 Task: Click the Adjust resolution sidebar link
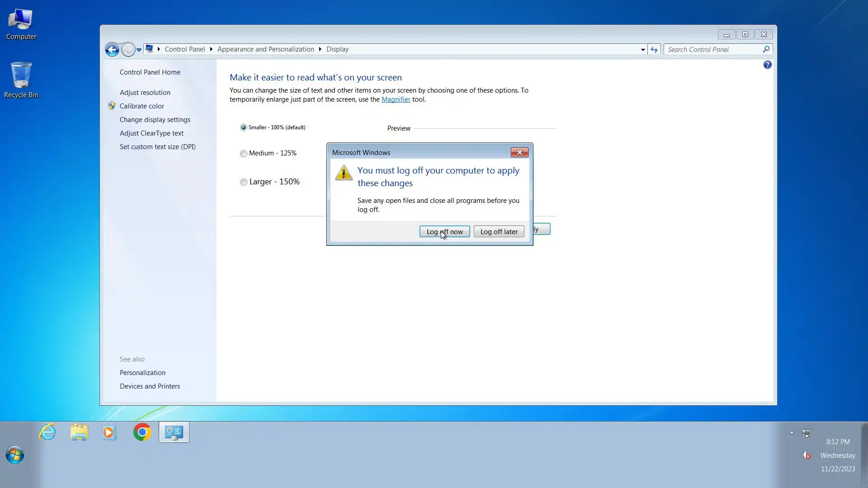pyautogui.click(x=145, y=93)
